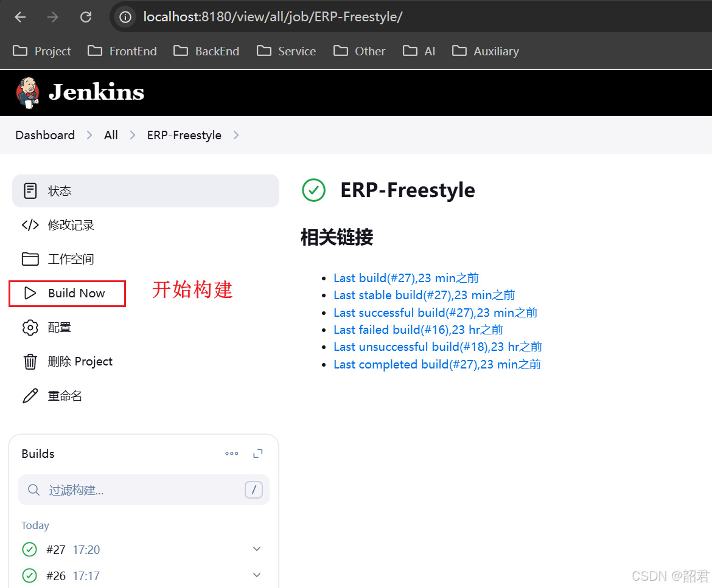Click the 修改记录 code brackets icon

point(30,225)
